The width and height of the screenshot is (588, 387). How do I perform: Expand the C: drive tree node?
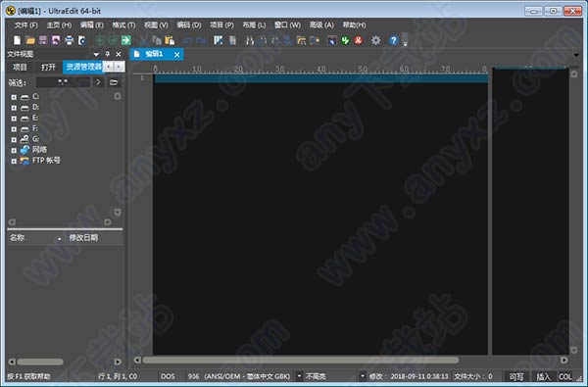[14, 97]
